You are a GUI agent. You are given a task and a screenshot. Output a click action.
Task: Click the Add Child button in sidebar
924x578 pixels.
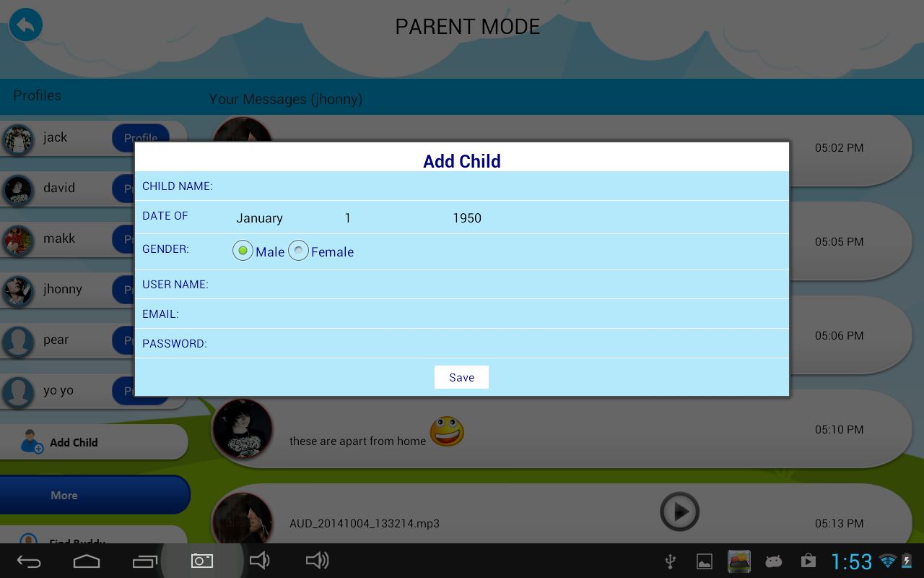coord(92,441)
